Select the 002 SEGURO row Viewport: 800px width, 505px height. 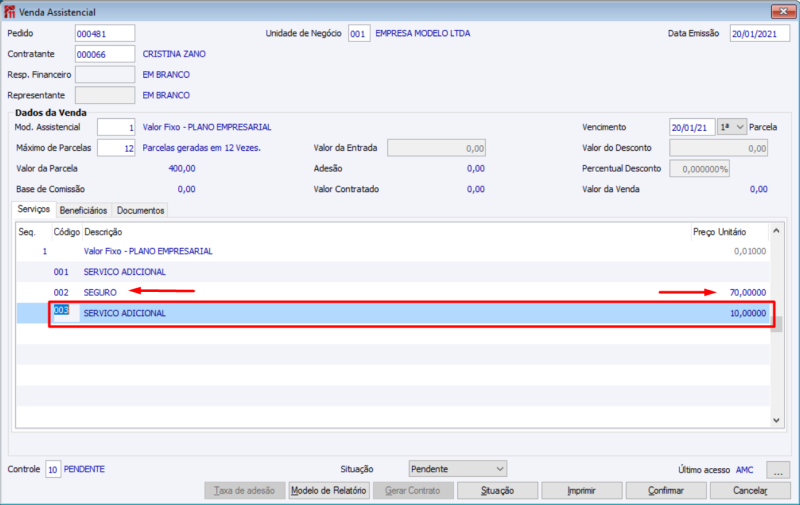tap(393, 292)
